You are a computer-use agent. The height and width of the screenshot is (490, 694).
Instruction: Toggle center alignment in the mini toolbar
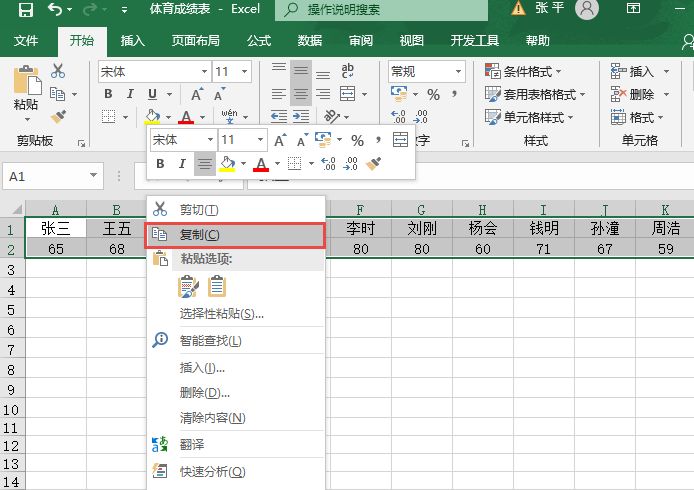205,164
